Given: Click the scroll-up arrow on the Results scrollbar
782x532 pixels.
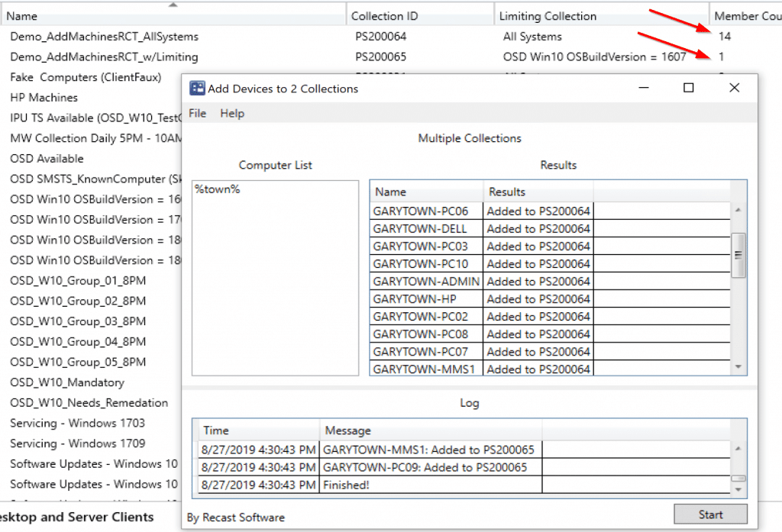Looking at the screenshot, I should click(x=738, y=208).
